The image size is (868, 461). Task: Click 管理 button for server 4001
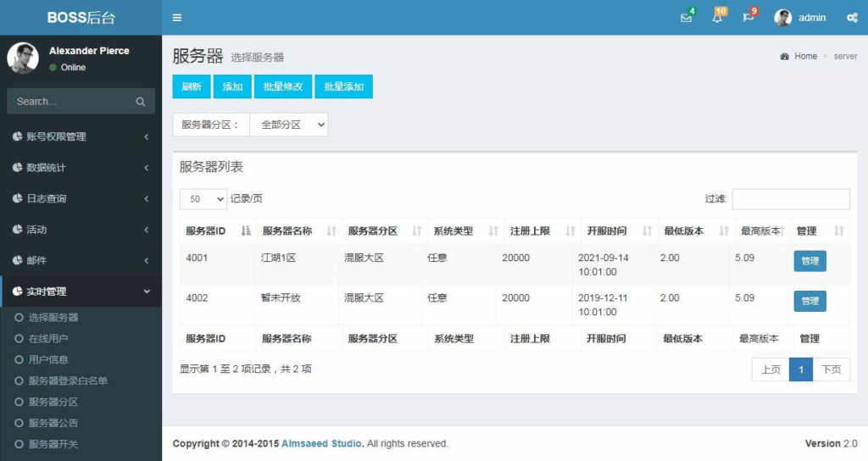(810, 261)
